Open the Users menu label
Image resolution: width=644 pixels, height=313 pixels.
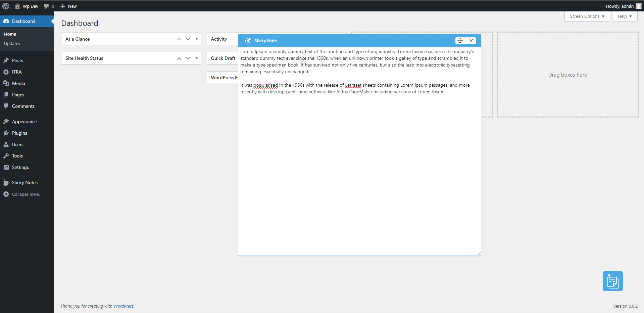point(18,144)
